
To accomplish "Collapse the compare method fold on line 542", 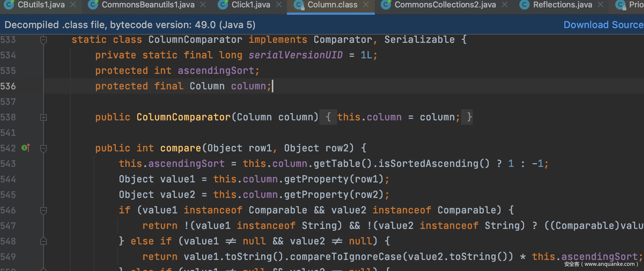I will [x=44, y=148].
